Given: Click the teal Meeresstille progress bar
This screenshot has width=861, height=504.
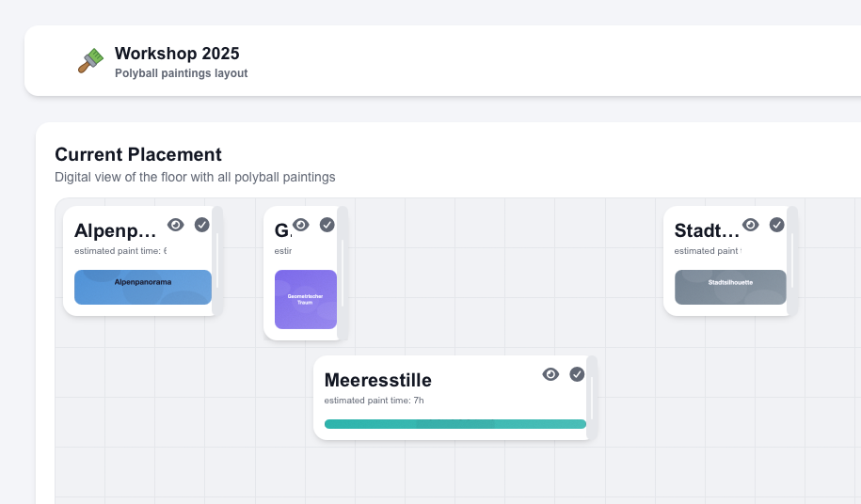Looking at the screenshot, I should pyautogui.click(x=454, y=424).
